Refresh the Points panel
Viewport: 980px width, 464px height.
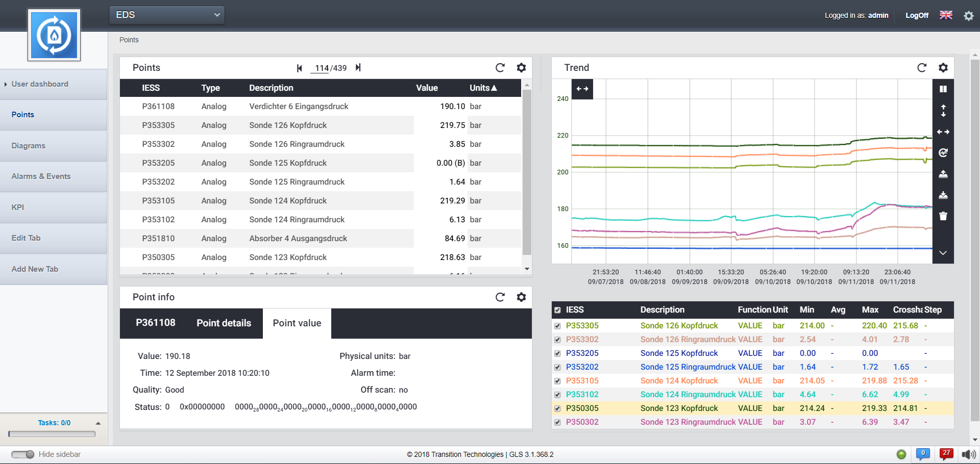click(500, 68)
